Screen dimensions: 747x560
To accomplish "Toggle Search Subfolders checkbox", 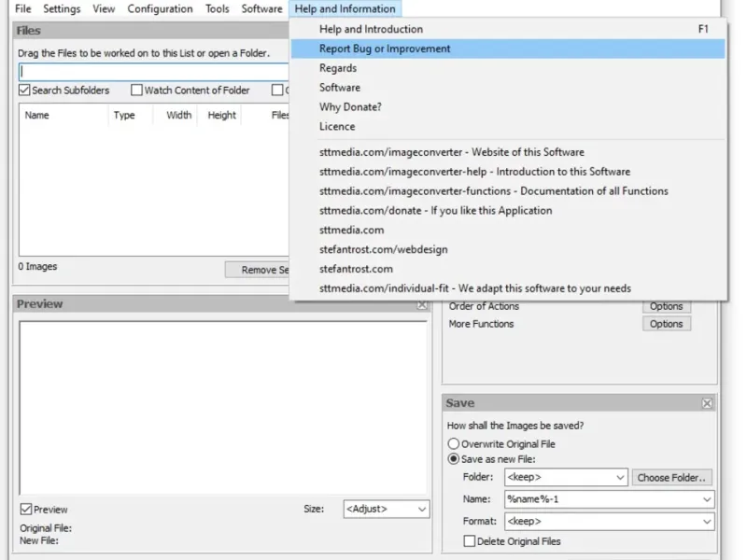I will click(x=24, y=90).
